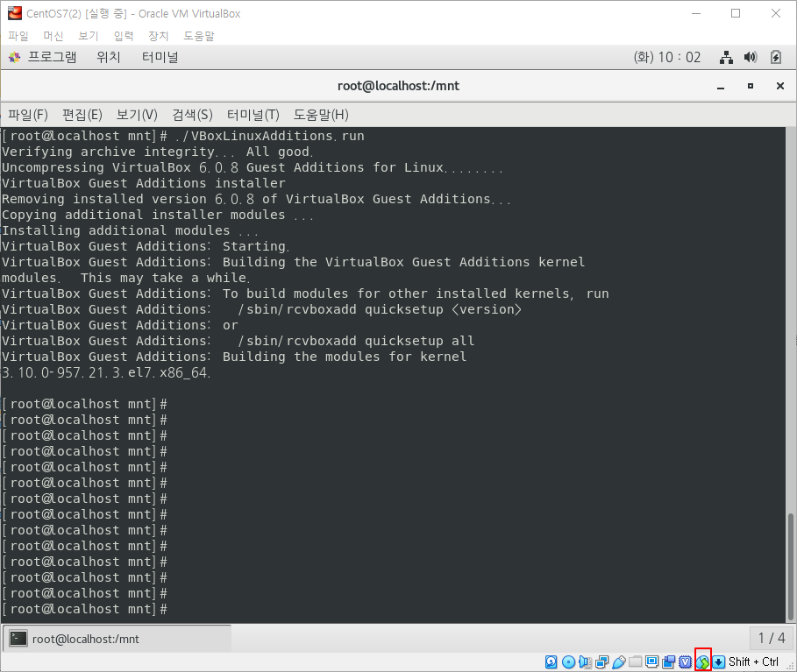Open the VirtualBox 도움말 menu
797x672 pixels.
click(199, 36)
